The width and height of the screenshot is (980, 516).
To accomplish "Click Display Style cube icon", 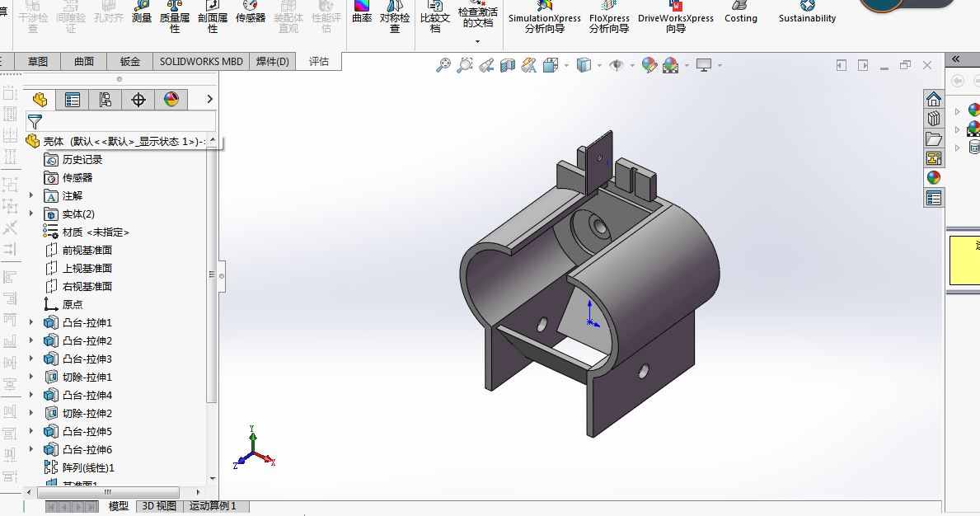I will click(x=583, y=65).
